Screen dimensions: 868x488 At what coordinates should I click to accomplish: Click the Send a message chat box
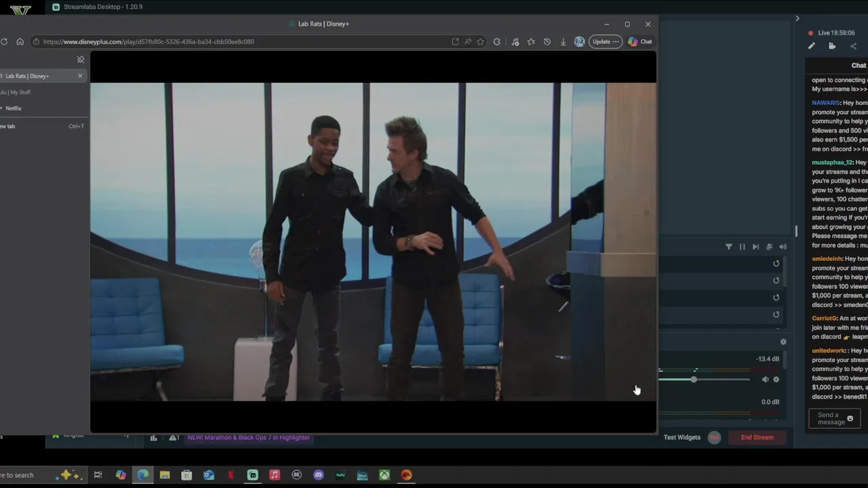point(835,419)
